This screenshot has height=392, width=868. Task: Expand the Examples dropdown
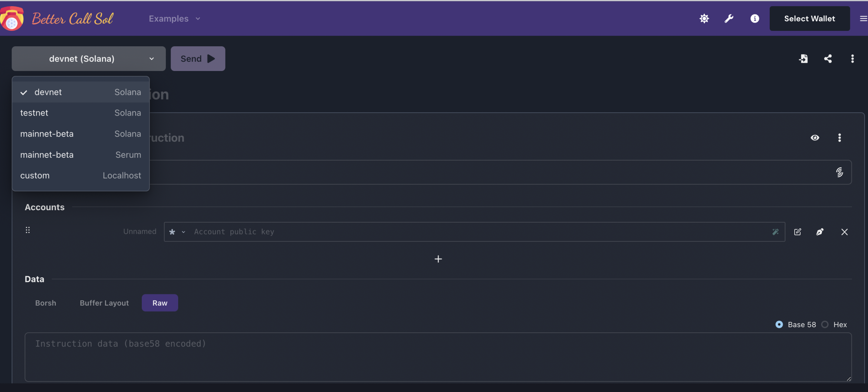(174, 19)
